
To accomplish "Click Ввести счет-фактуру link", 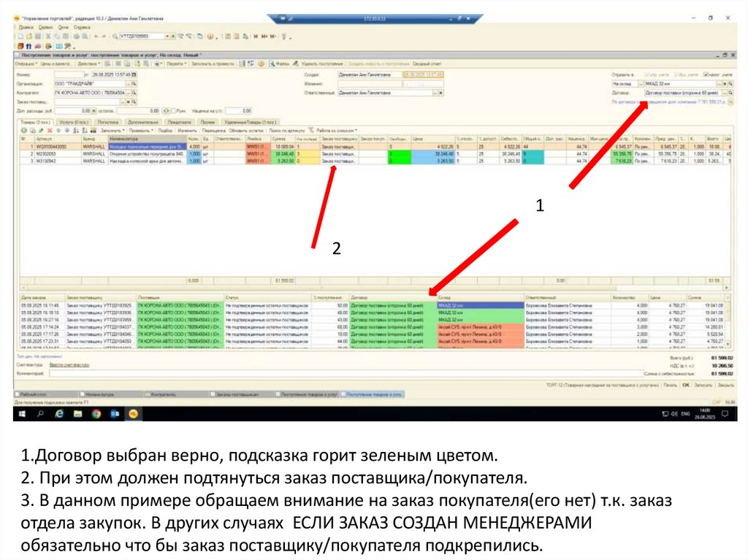I will click(69, 365).
